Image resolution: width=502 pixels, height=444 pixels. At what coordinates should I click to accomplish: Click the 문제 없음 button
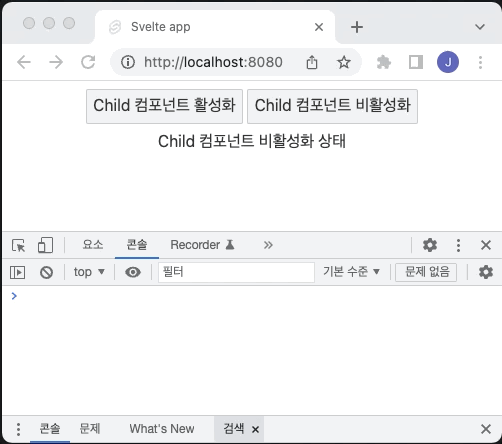coord(426,272)
